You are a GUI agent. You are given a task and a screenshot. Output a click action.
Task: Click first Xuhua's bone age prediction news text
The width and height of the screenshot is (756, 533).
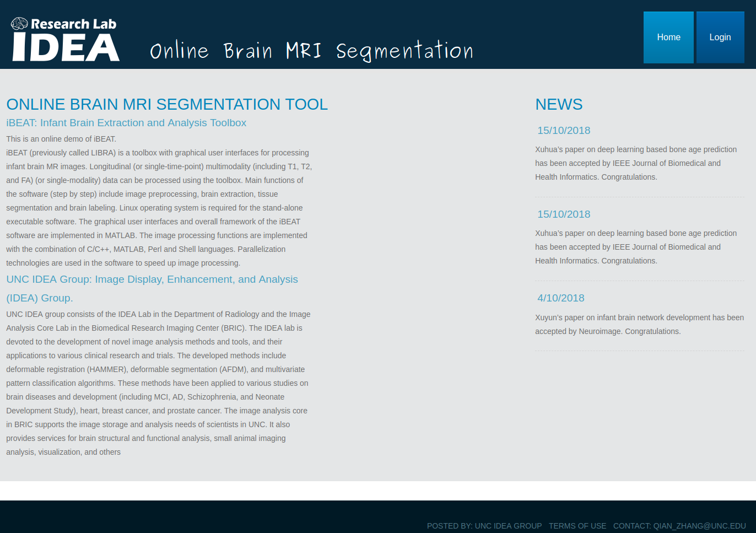[636, 163]
